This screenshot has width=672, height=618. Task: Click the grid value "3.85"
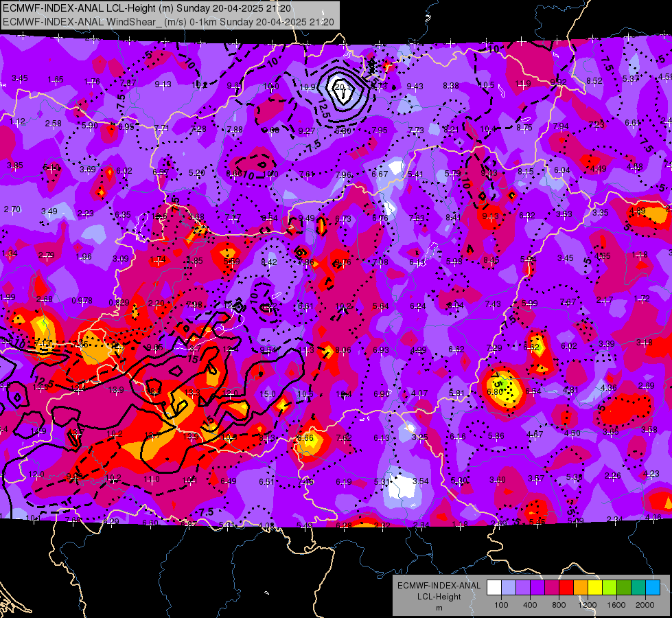14,165
